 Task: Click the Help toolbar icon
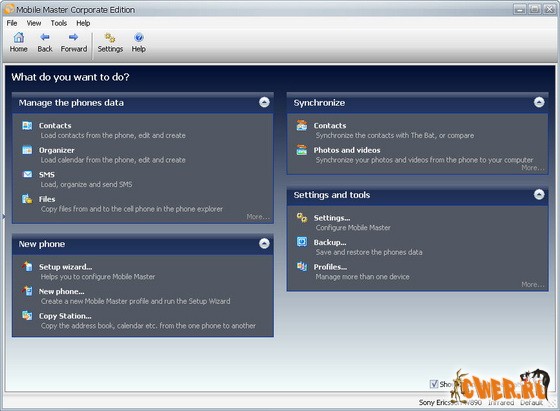139,37
